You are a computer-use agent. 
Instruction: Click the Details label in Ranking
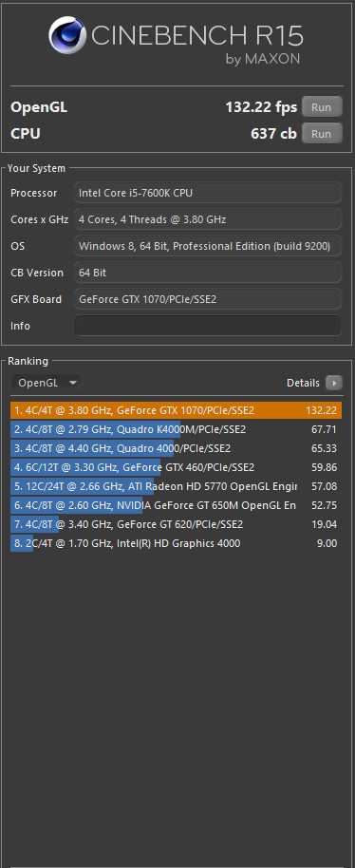pos(303,383)
